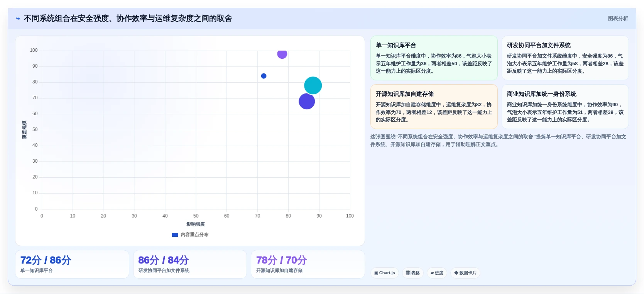
Task: Click the x-axis tick label 50
Action: click(196, 216)
